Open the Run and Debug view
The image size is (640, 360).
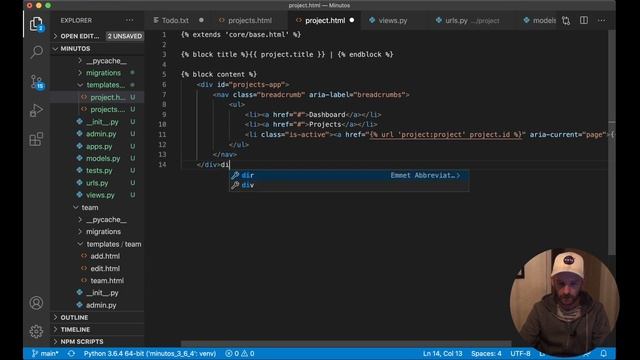pos(36,110)
